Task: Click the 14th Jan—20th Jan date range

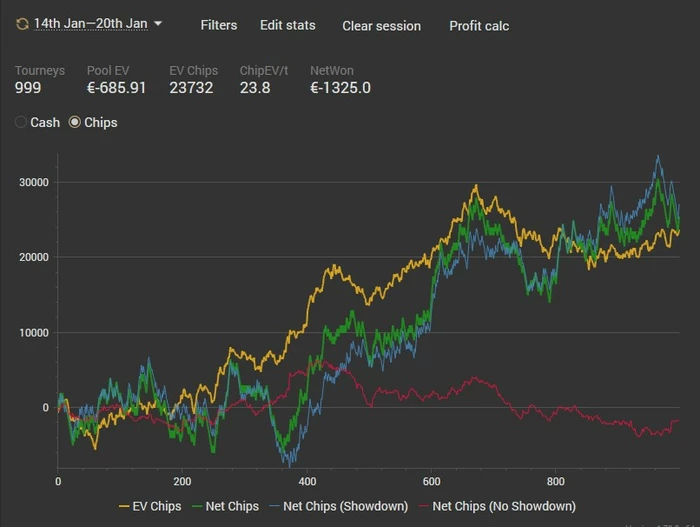Action: point(90,23)
